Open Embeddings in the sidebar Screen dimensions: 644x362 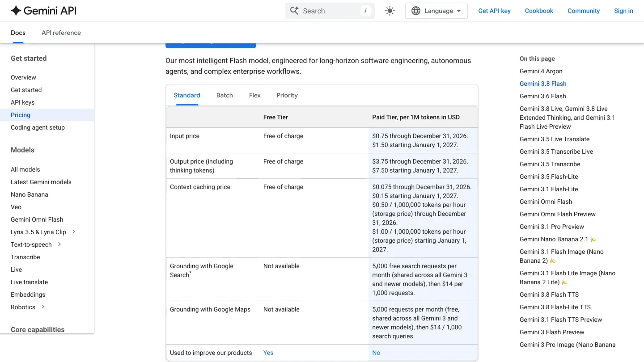coord(28,295)
